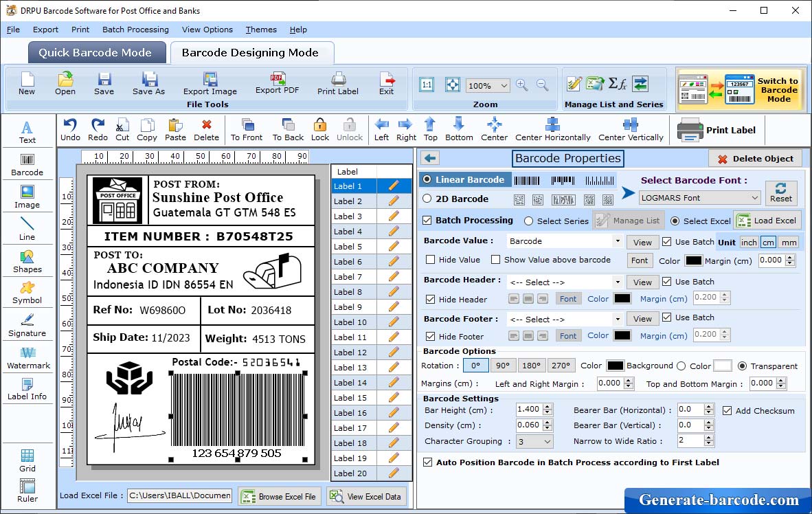The width and height of the screenshot is (812, 514).
Task: Adjust Narrow to Wide Ratio stepper
Action: point(709,440)
